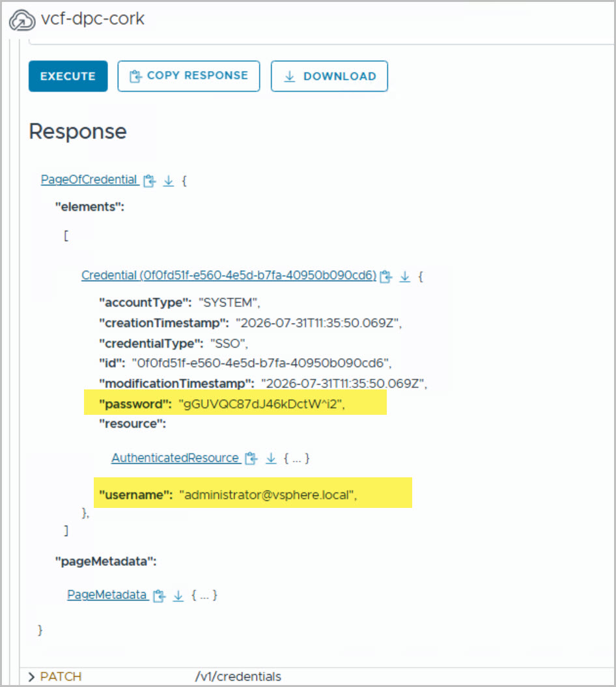Viewport: 616px width, 687px height.
Task: Click the "SYSTEM" value
Action: coord(229,303)
